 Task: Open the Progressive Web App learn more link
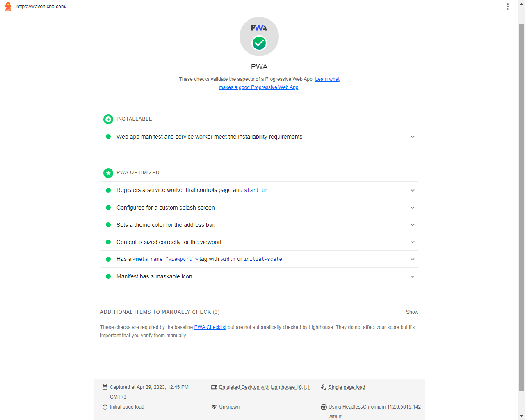(x=327, y=79)
